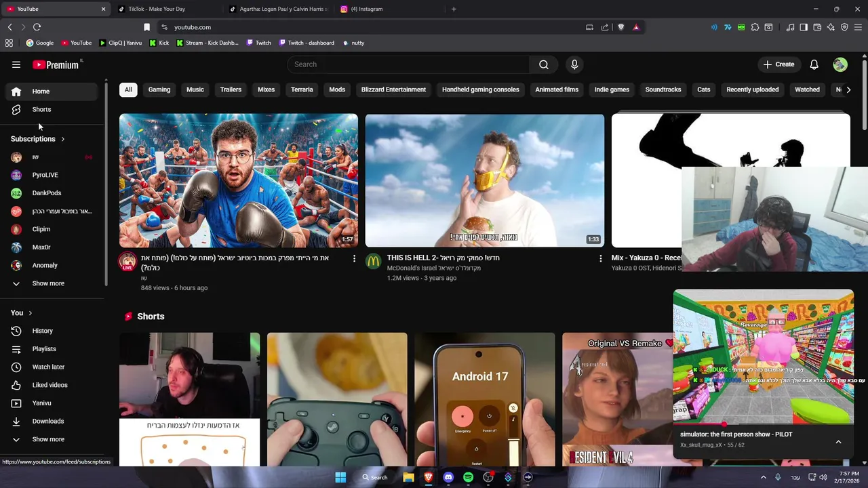
Task: Open the McDonald's THIS IS HELL 2 thumbnail
Action: [485, 180]
